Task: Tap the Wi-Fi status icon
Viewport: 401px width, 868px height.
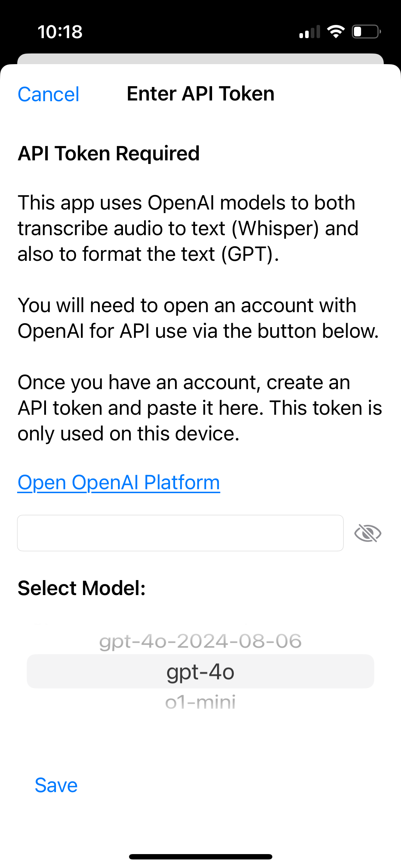Action: [336, 32]
